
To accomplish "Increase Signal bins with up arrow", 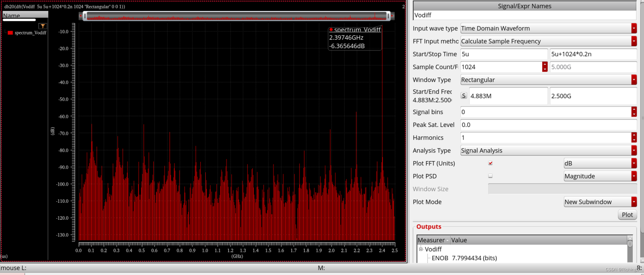I will tap(634, 109).
